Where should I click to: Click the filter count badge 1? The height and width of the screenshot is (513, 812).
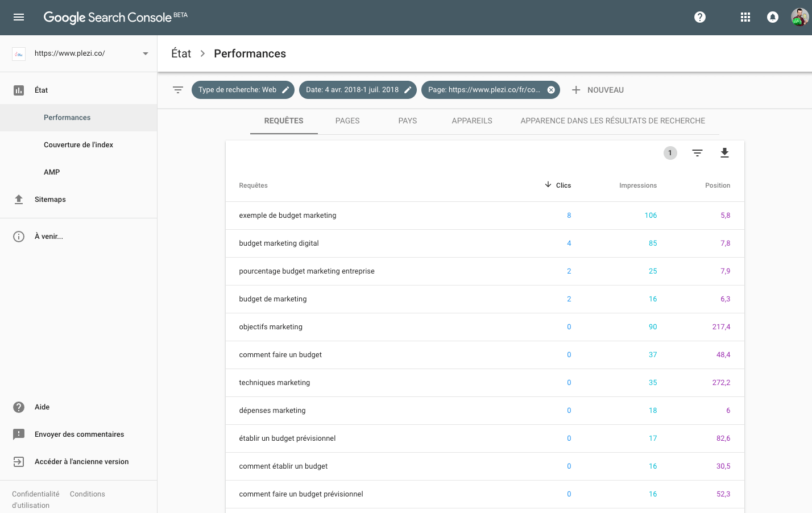coord(670,153)
